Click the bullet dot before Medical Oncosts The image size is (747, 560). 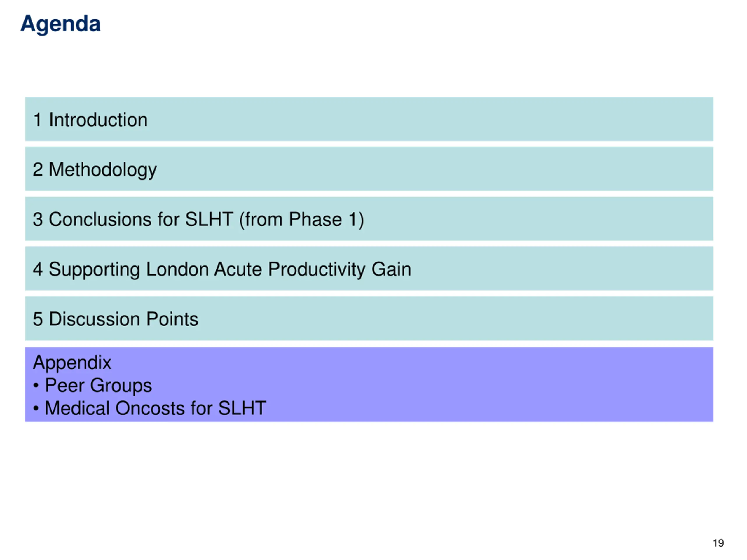pyautogui.click(x=36, y=408)
